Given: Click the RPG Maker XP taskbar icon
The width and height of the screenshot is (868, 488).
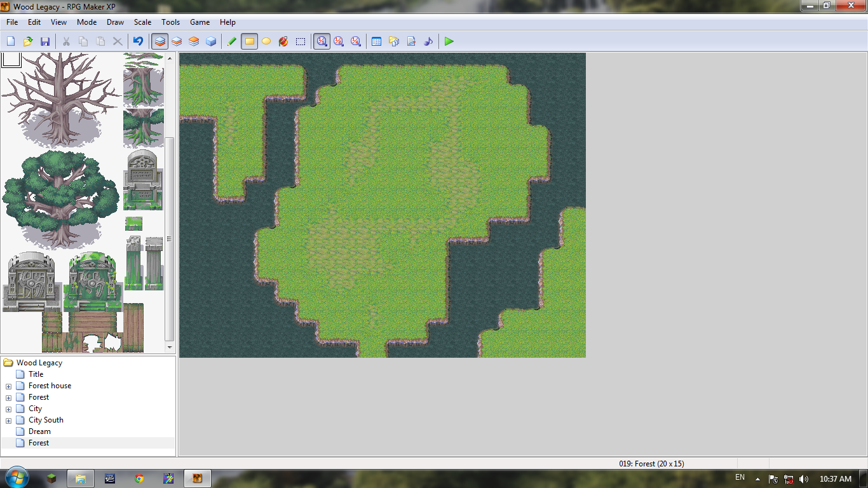Looking at the screenshot, I should (x=197, y=478).
